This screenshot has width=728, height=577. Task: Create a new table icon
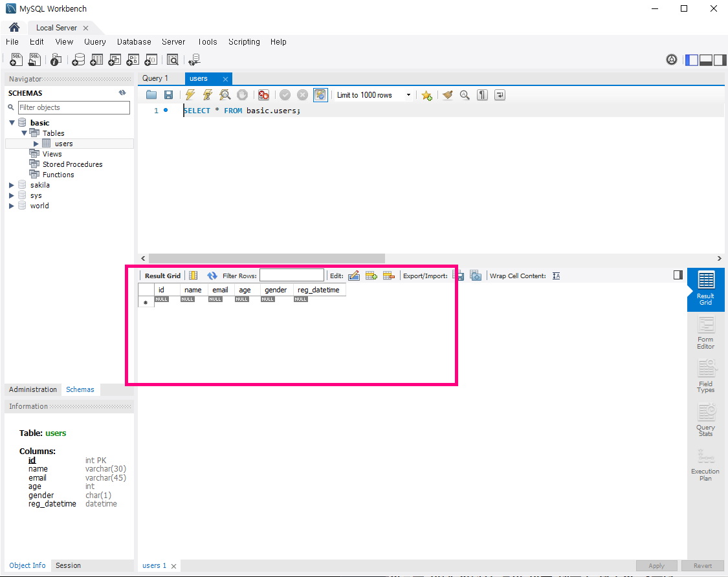point(96,60)
